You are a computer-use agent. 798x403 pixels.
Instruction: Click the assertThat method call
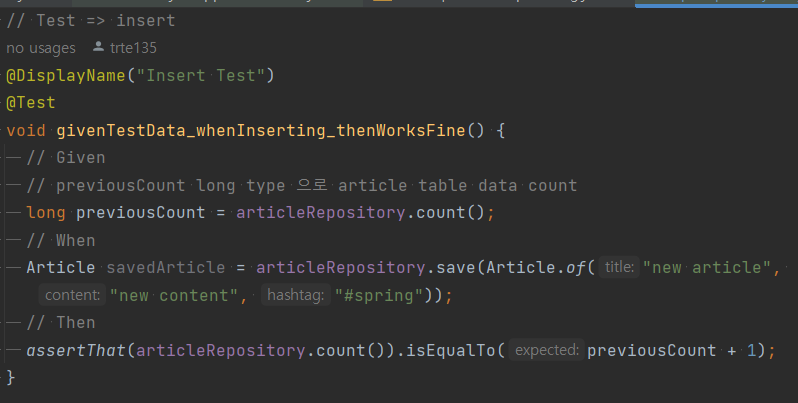click(x=76, y=350)
